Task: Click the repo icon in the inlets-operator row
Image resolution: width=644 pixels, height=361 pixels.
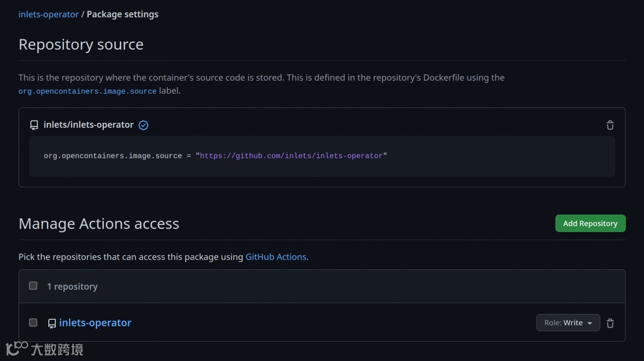Action: (52, 323)
